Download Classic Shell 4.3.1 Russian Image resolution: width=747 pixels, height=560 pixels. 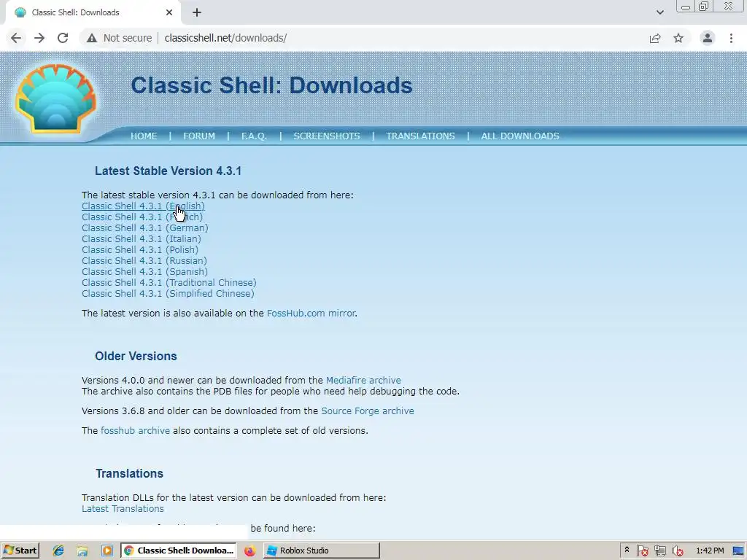(144, 260)
